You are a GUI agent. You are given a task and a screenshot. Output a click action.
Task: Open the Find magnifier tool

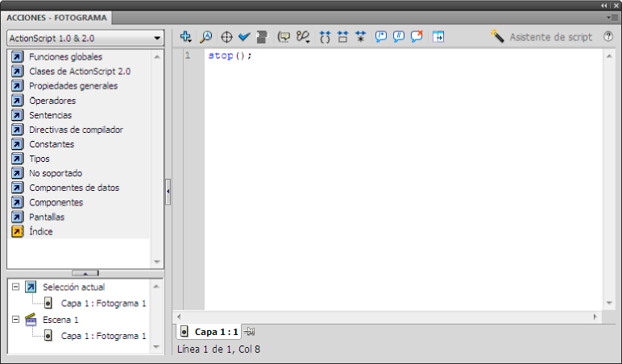206,37
